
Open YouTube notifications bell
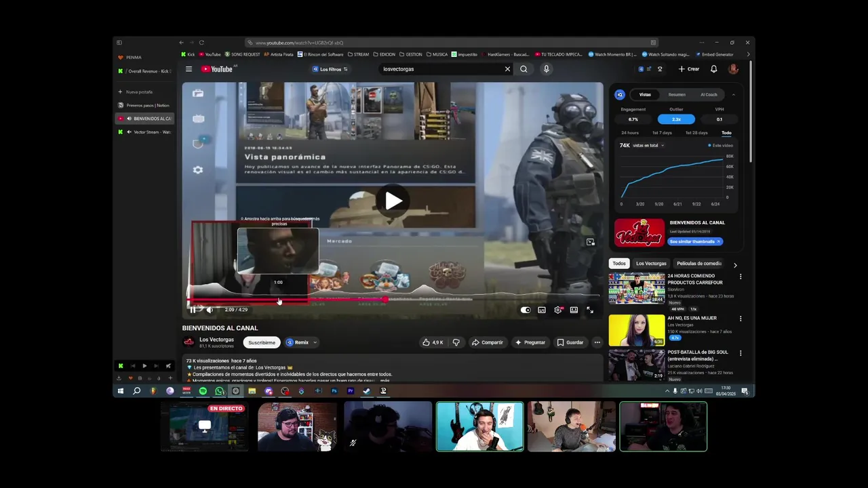(x=713, y=69)
